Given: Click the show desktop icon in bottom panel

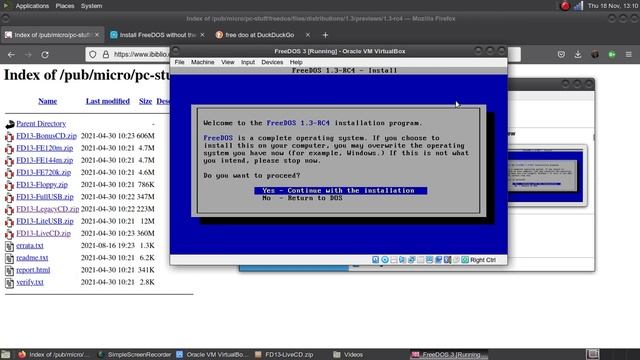Looking at the screenshot, I should 5,354.
